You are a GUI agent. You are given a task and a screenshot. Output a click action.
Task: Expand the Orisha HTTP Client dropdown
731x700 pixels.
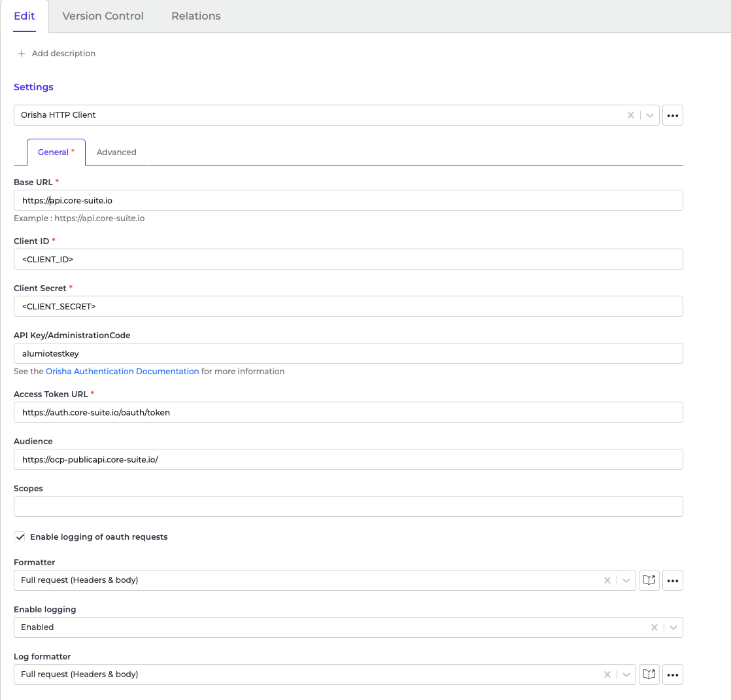(649, 115)
